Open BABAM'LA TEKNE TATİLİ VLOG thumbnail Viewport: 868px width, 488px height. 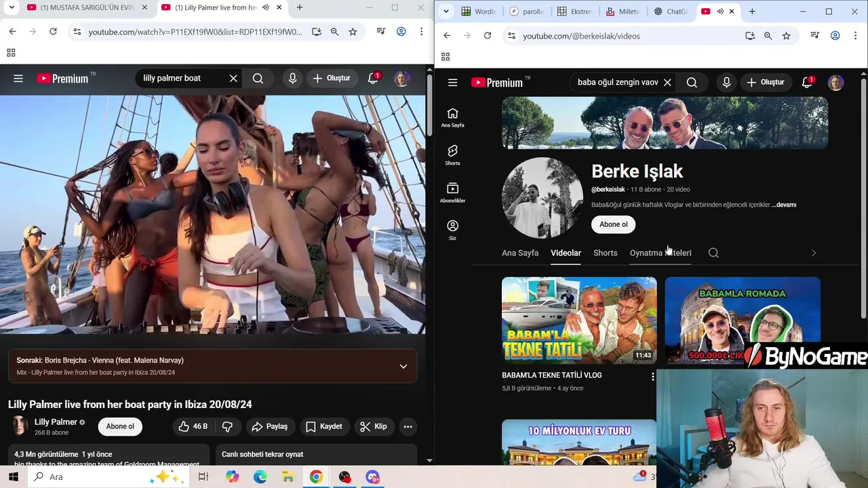(x=579, y=320)
